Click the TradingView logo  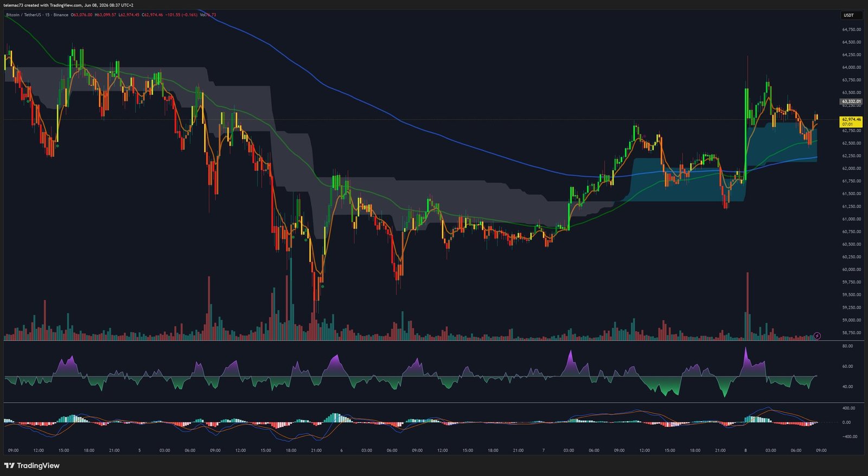point(31,466)
